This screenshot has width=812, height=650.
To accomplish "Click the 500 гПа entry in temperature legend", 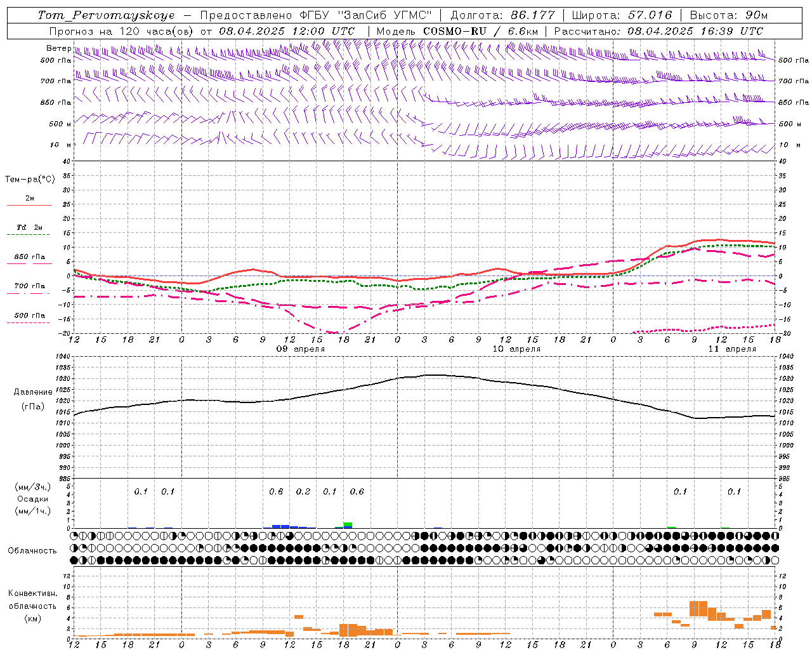I will point(29,315).
